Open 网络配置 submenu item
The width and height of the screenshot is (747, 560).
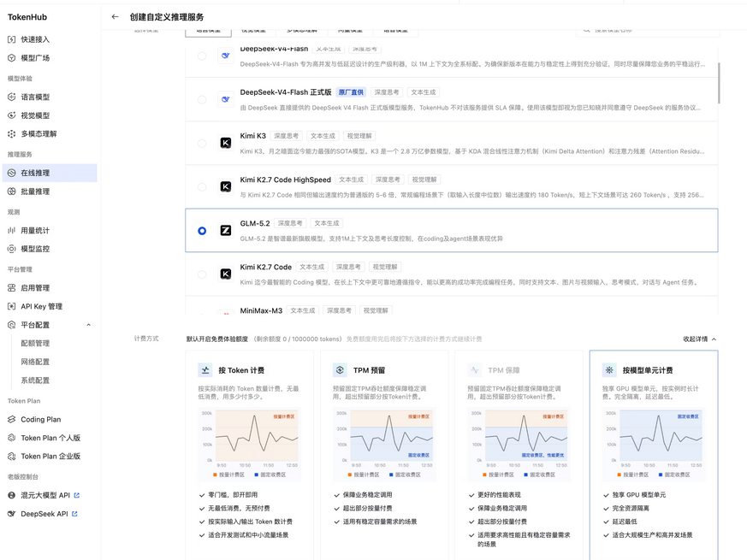(35, 362)
